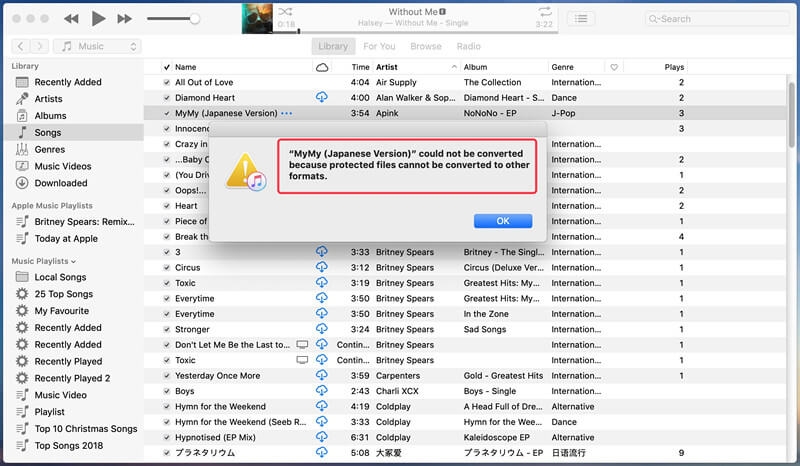This screenshot has width=800, height=466.
Task: Toggle the checkbox beside Yesterday Once More
Action: pyautogui.click(x=166, y=376)
